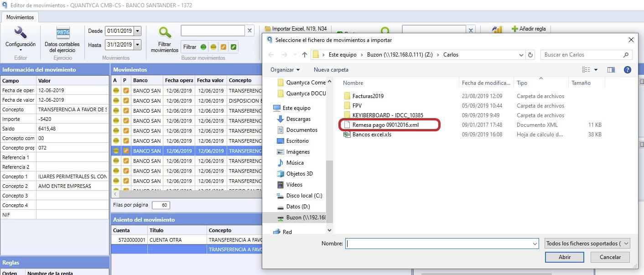Screen dimensions: 644x275
Task: Select the FPV folder
Action: click(x=357, y=106)
